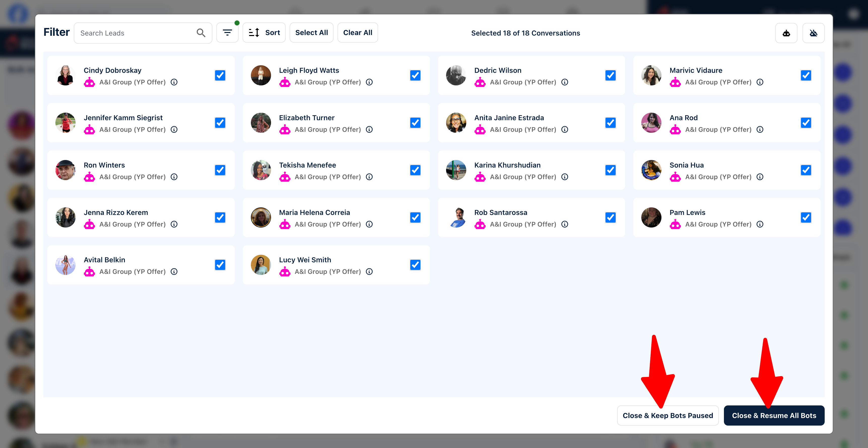Image resolution: width=868 pixels, height=448 pixels.
Task: Click Close & Keep Bots Paused
Action: pos(667,415)
